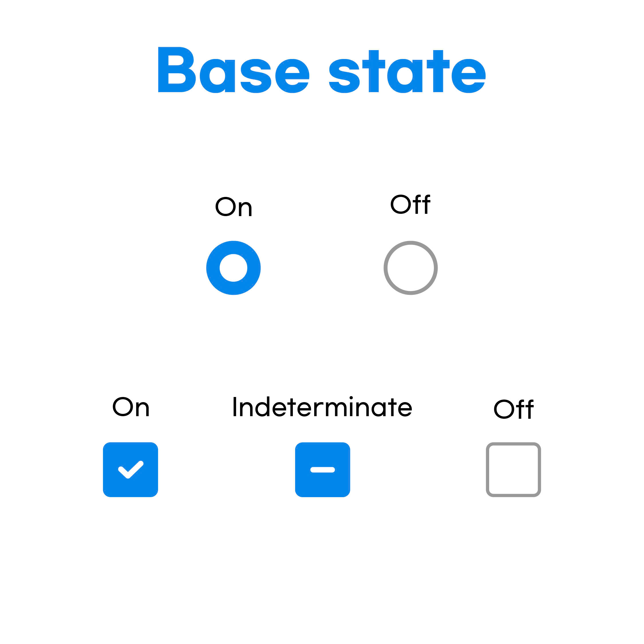
Task: Click the gray border of unchecked checkbox
Action: click(x=488, y=470)
